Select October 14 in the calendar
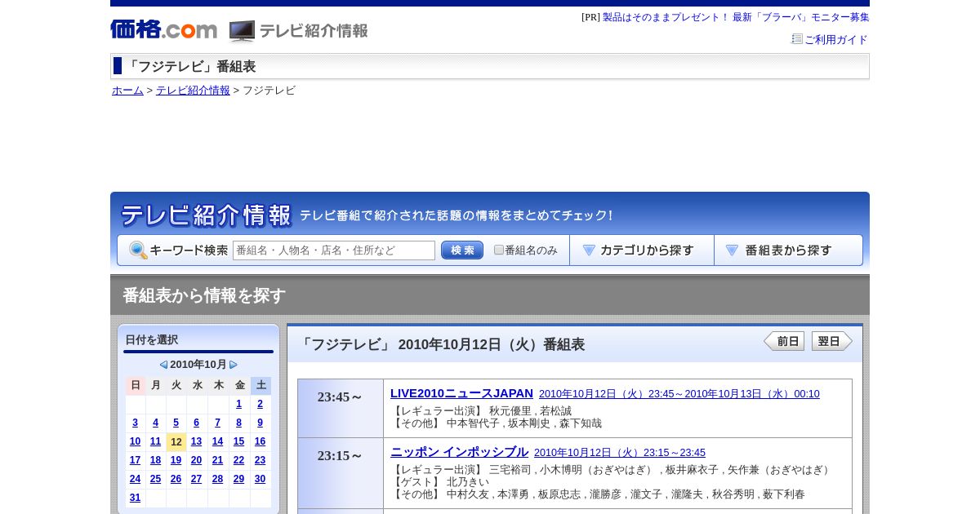The width and height of the screenshot is (980, 514). tap(218, 441)
